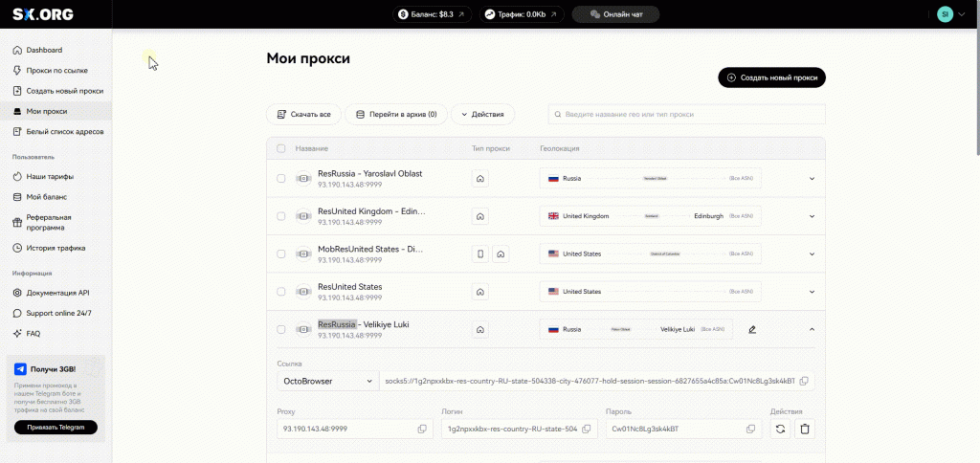Open the Трафик 0.0Kb badge
The image size is (980, 463).
pos(522,13)
